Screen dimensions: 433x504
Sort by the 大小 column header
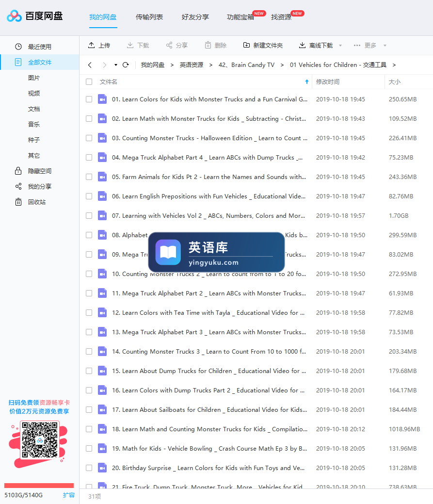coord(395,82)
